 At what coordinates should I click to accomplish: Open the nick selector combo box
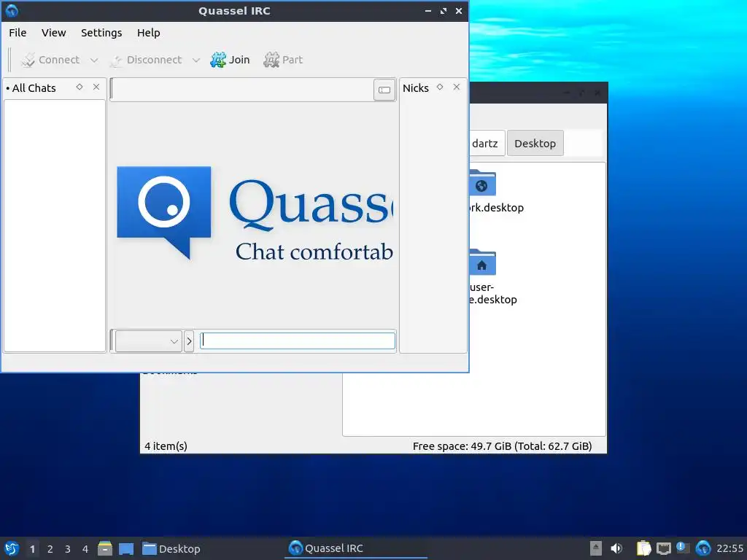tap(148, 341)
